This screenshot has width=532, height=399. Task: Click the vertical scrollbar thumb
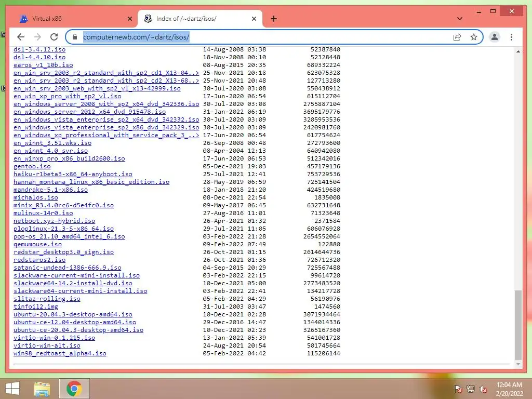pyautogui.click(x=518, y=325)
